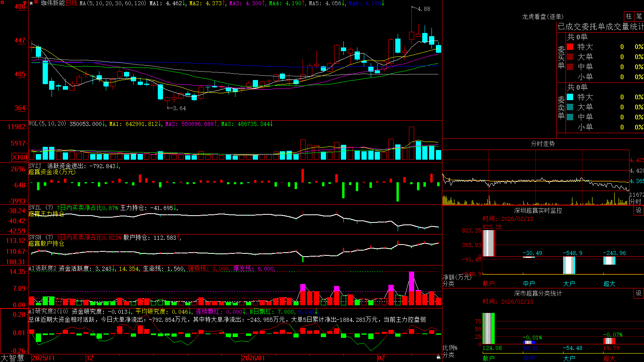Click the lock icon on the date axis
The width and height of the screenshot is (644, 362).
(x=439, y=357)
